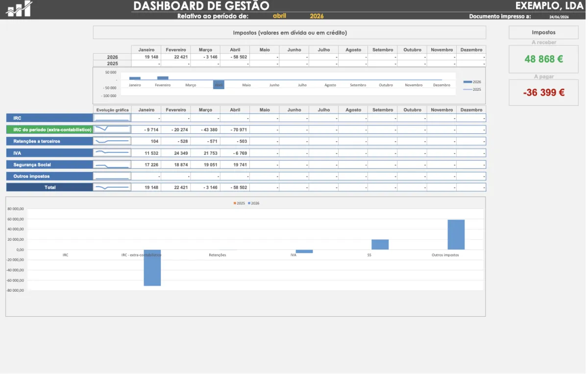Select the Impostos (valores em dívida ou em crédito) heading
The height and width of the screenshot is (374, 588).
coord(290,33)
